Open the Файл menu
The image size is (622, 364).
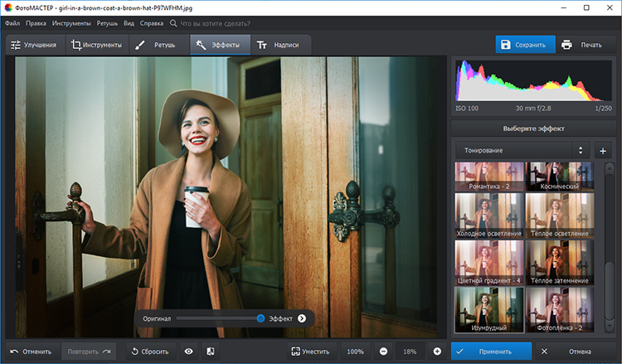[x=12, y=24]
